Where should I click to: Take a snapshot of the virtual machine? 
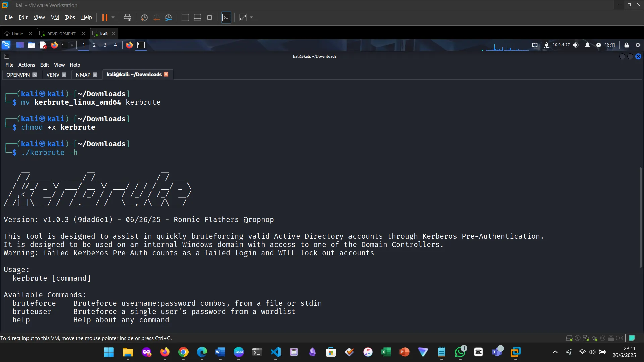[144, 17]
